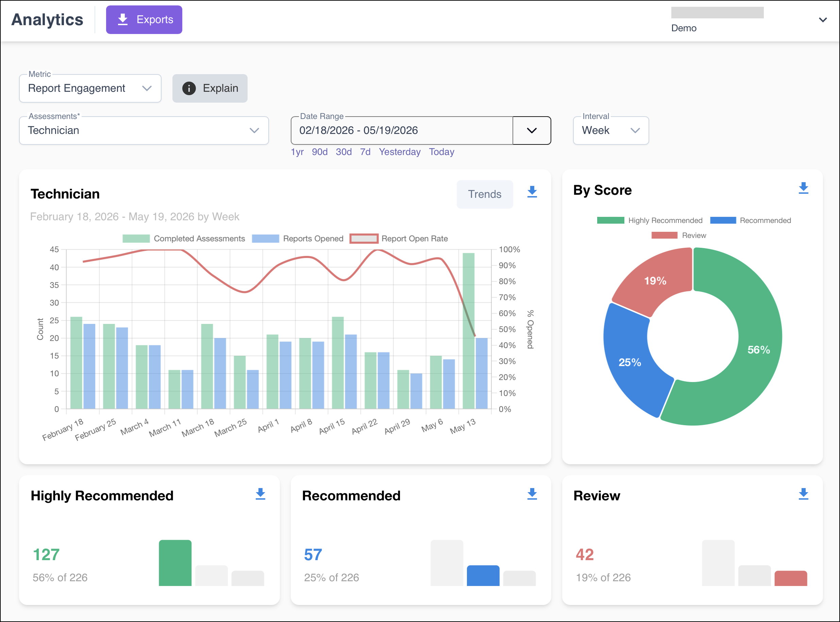Screen dimensions: 840x622
Task: Download the Highly Recommended card data
Action: [260, 494]
